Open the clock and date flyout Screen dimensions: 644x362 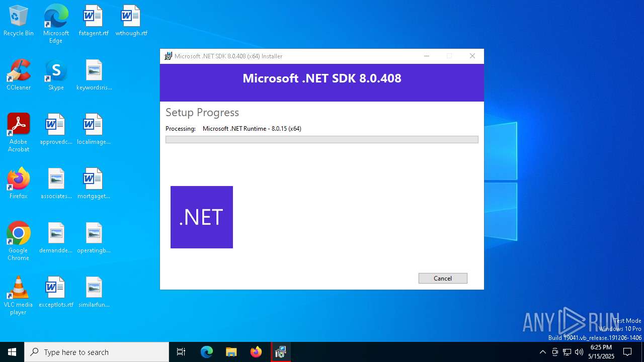click(x=601, y=352)
